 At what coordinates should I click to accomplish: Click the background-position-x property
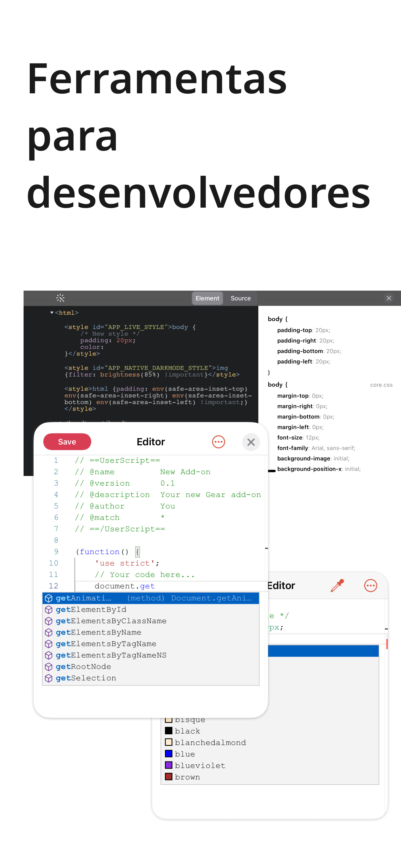click(319, 469)
